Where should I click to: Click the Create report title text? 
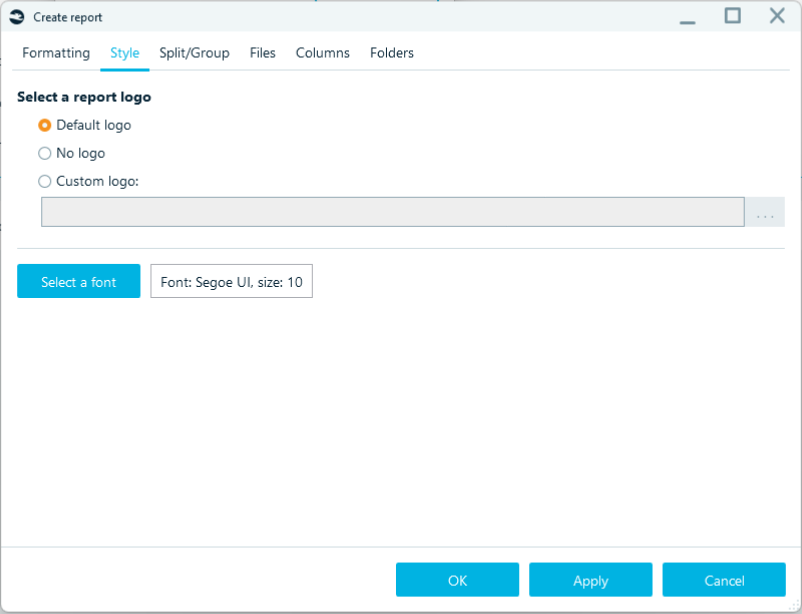[x=68, y=17]
